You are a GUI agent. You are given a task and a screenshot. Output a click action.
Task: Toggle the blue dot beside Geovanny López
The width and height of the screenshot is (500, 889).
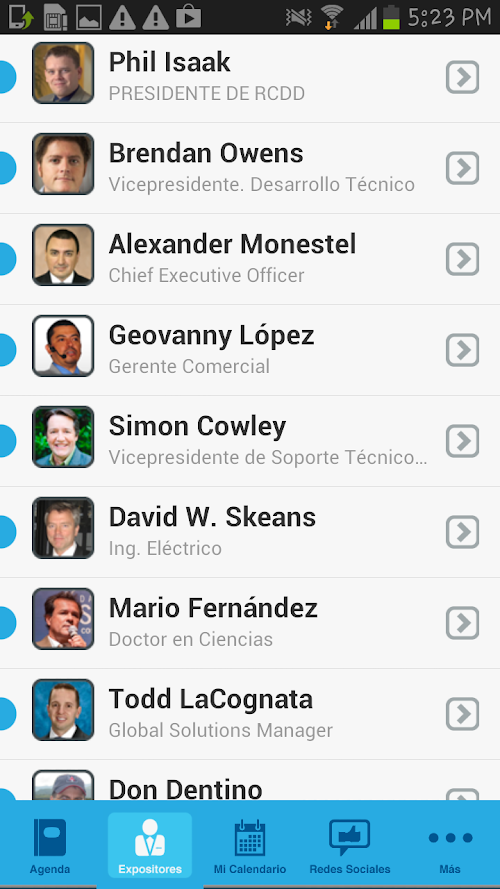[x=5, y=350]
